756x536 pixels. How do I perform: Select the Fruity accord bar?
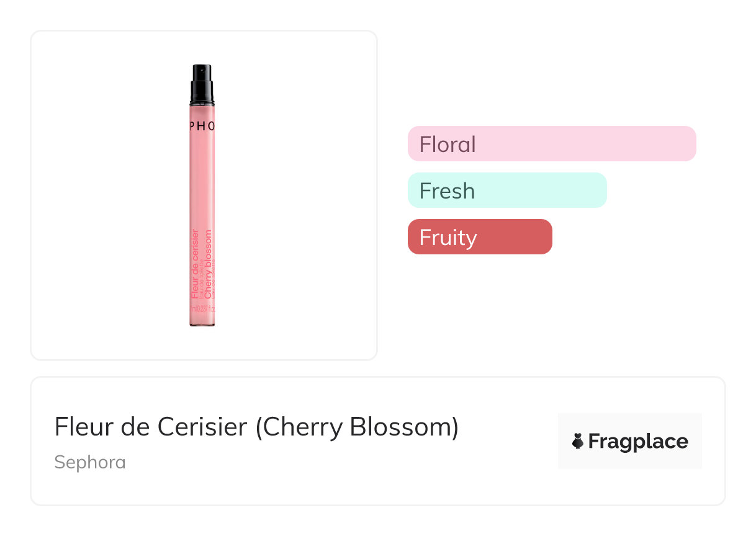pyautogui.click(x=479, y=237)
